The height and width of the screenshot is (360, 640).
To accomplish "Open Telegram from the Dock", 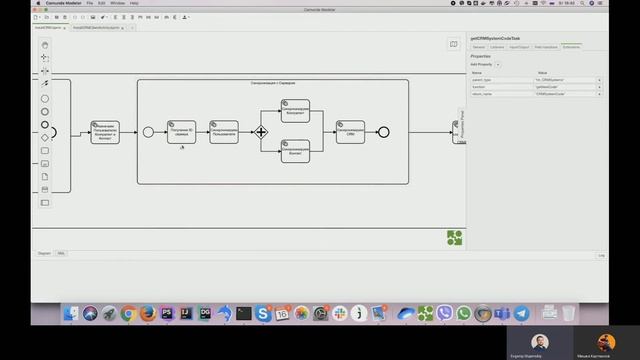I will click(x=521, y=313).
